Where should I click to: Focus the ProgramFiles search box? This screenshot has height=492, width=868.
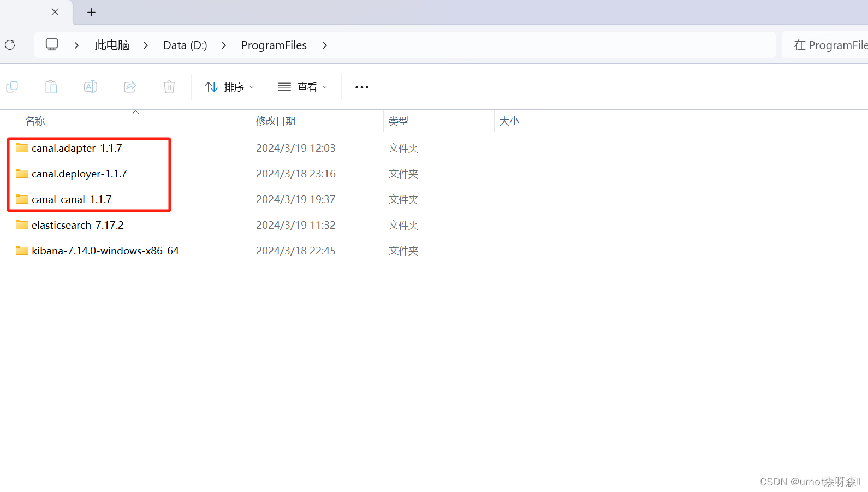(825, 45)
